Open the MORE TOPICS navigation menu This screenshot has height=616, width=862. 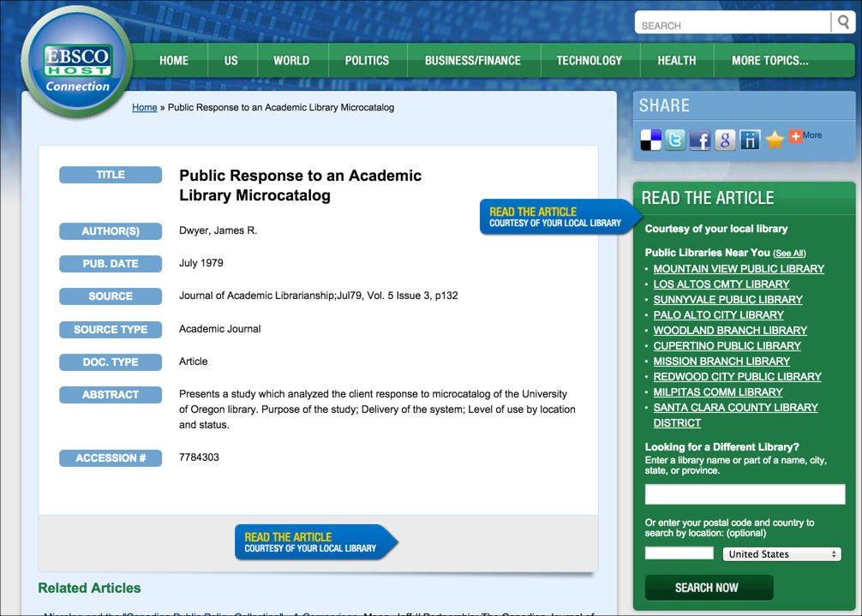(x=770, y=61)
